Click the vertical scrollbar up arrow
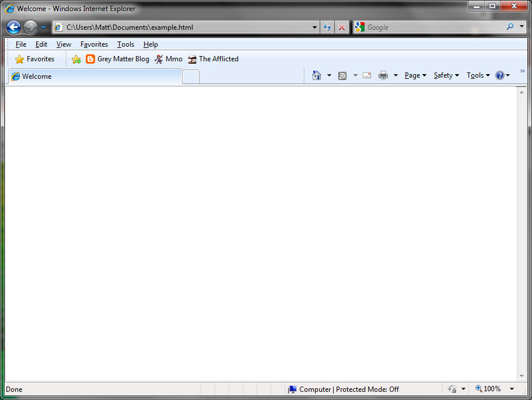532x400 pixels. [521, 92]
